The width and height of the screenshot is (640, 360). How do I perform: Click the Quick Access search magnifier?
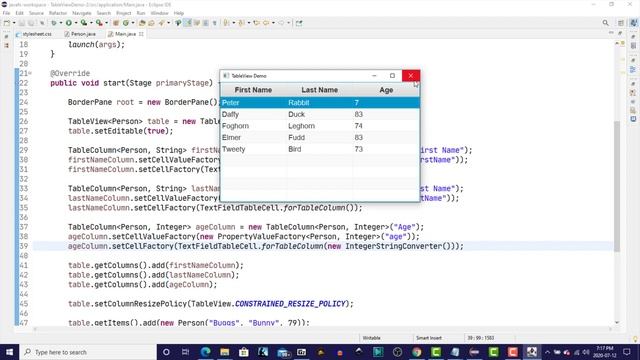click(606, 23)
